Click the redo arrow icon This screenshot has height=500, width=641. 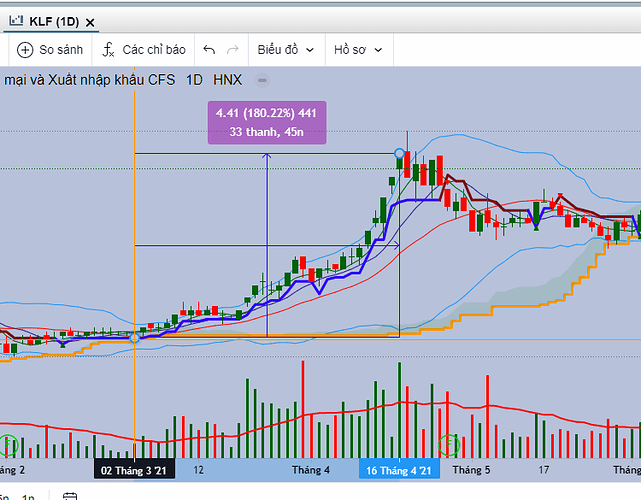pos(233,50)
